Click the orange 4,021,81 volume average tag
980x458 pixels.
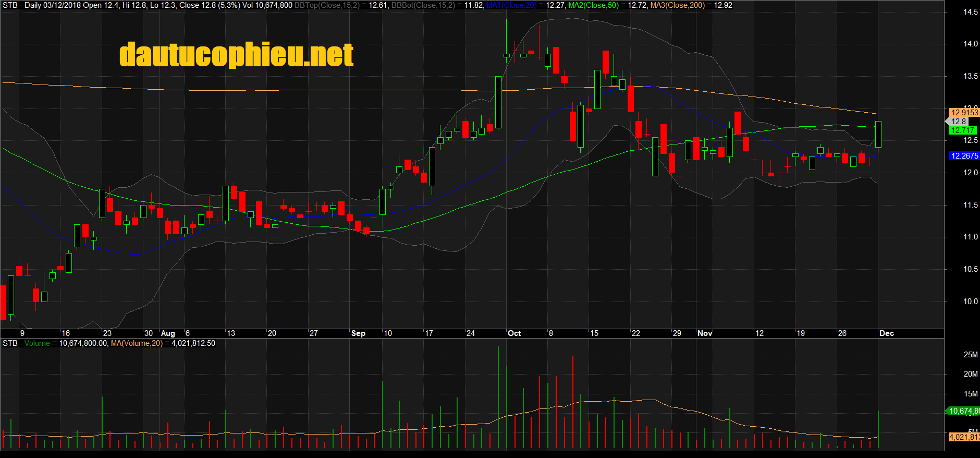click(963, 437)
